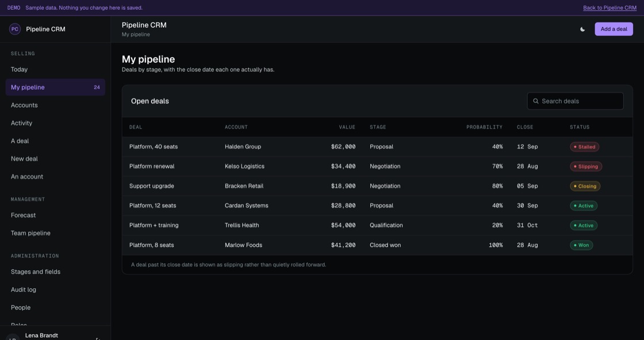Viewport: 644px width, 340px height.
Task: Click the $34,400 value cell
Action: coord(343,166)
